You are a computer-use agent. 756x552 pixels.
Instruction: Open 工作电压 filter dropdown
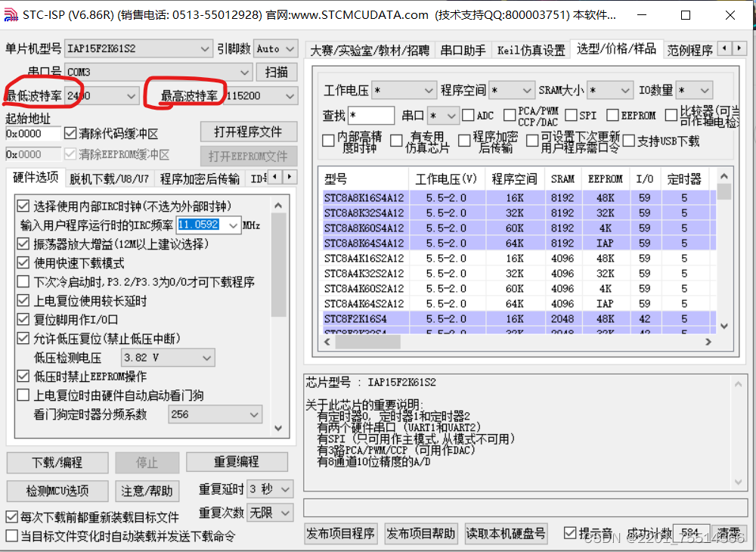tap(404, 90)
